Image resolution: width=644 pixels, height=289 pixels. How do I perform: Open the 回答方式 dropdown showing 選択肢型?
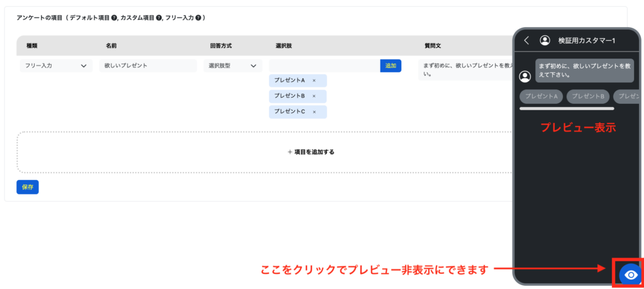pyautogui.click(x=232, y=65)
